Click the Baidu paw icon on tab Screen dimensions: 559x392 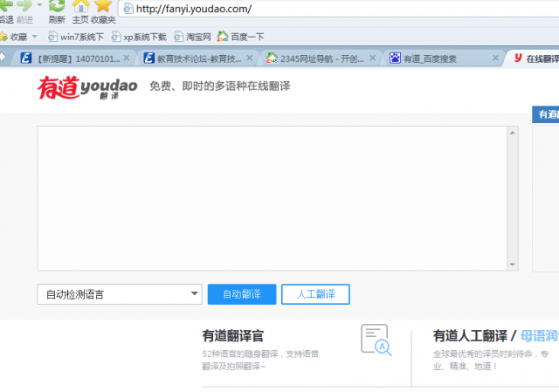pos(395,58)
